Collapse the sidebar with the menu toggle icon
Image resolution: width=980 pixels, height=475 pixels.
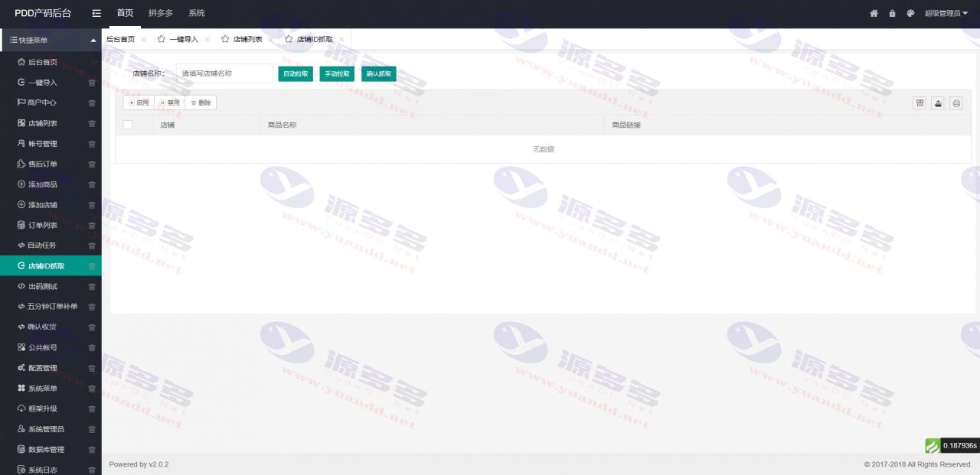(x=96, y=13)
